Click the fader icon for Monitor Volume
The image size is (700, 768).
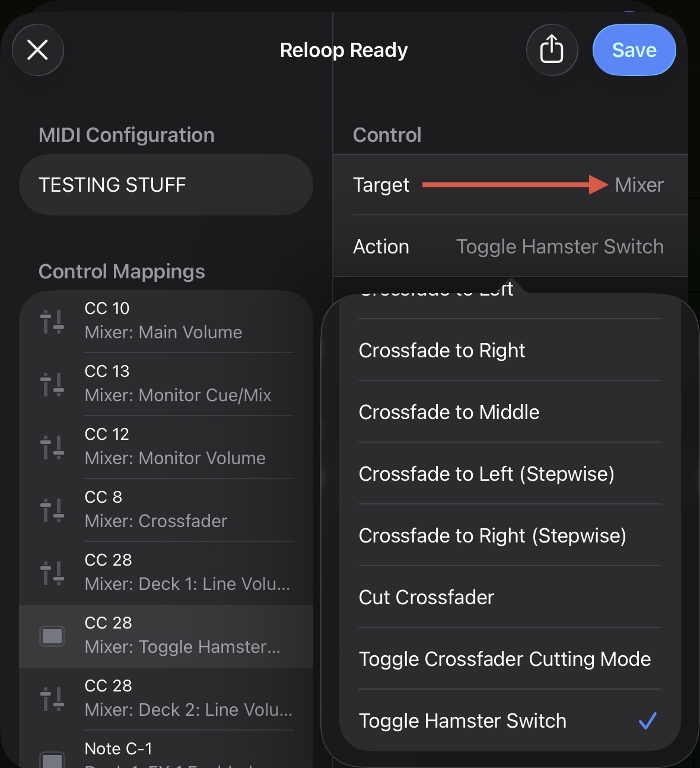[52, 447]
